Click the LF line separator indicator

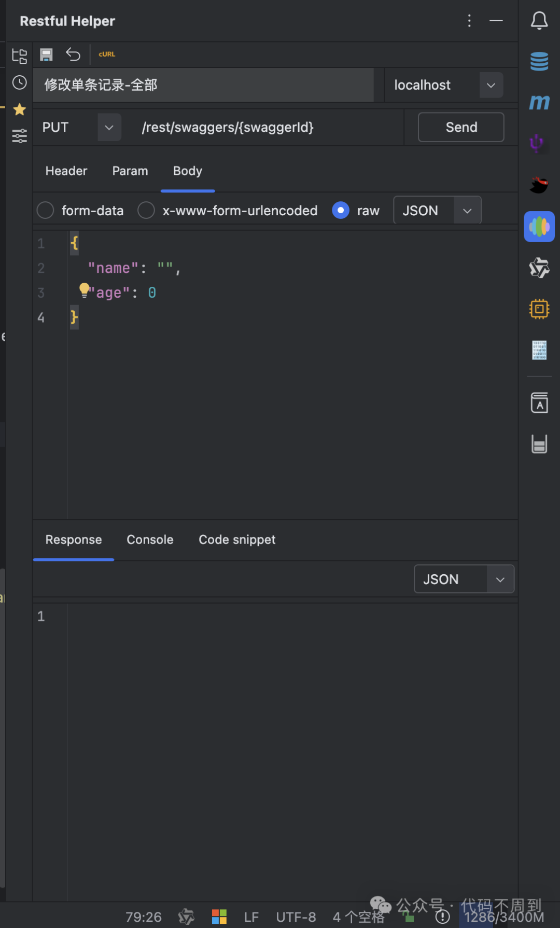[x=251, y=917]
